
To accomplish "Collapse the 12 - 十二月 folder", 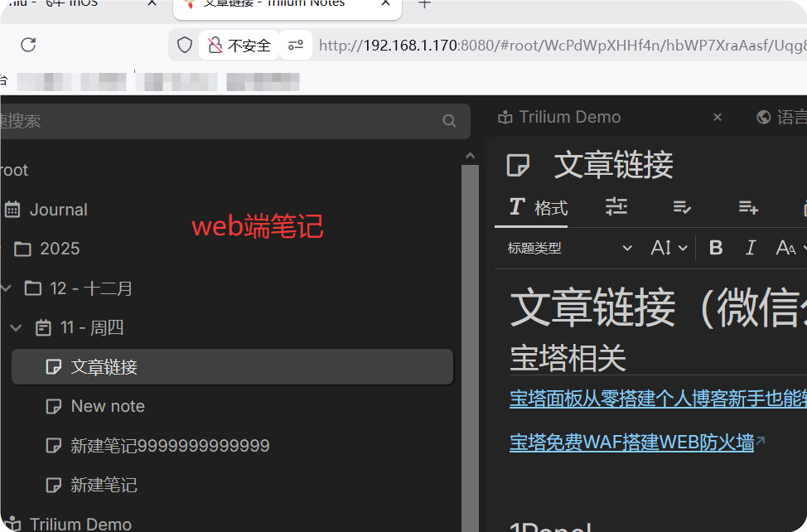I will click(7, 288).
